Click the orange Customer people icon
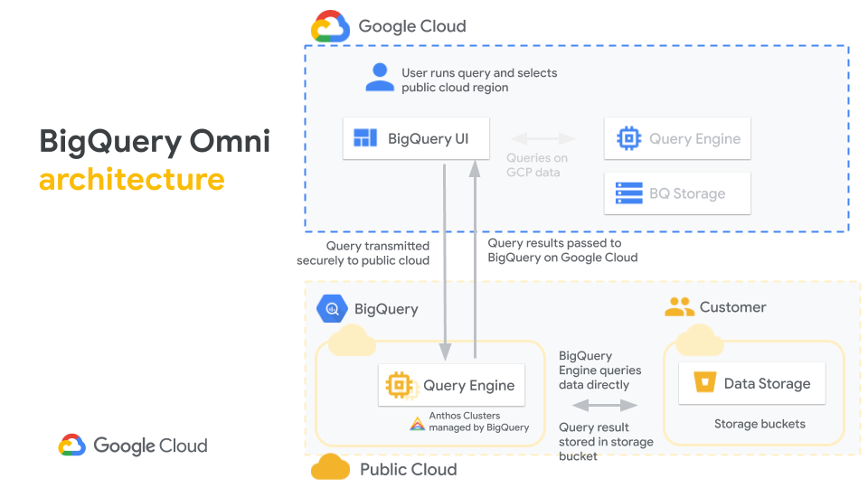The height and width of the screenshot is (488, 868). pos(679,306)
